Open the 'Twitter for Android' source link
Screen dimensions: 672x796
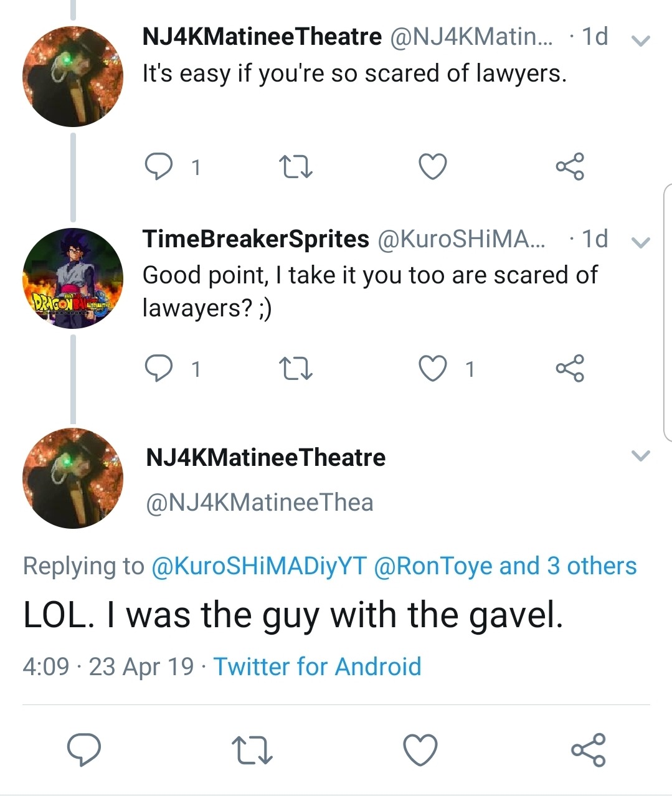tap(318, 666)
